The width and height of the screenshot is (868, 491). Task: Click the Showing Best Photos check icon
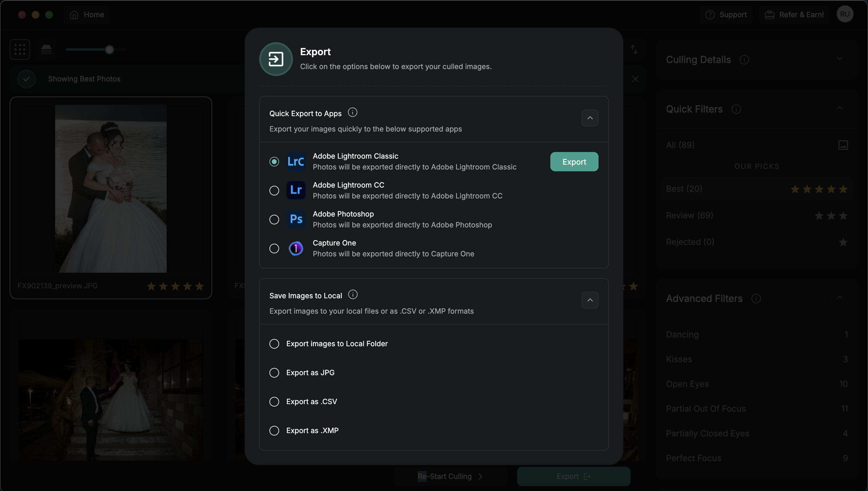pyautogui.click(x=27, y=79)
